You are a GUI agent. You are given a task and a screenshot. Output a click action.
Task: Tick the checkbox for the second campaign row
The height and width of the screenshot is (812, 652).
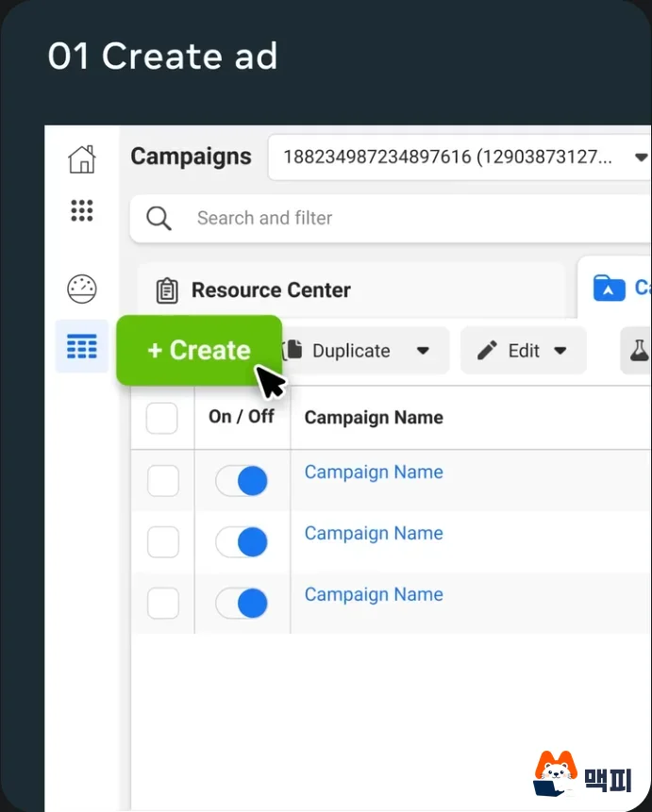pyautogui.click(x=163, y=541)
